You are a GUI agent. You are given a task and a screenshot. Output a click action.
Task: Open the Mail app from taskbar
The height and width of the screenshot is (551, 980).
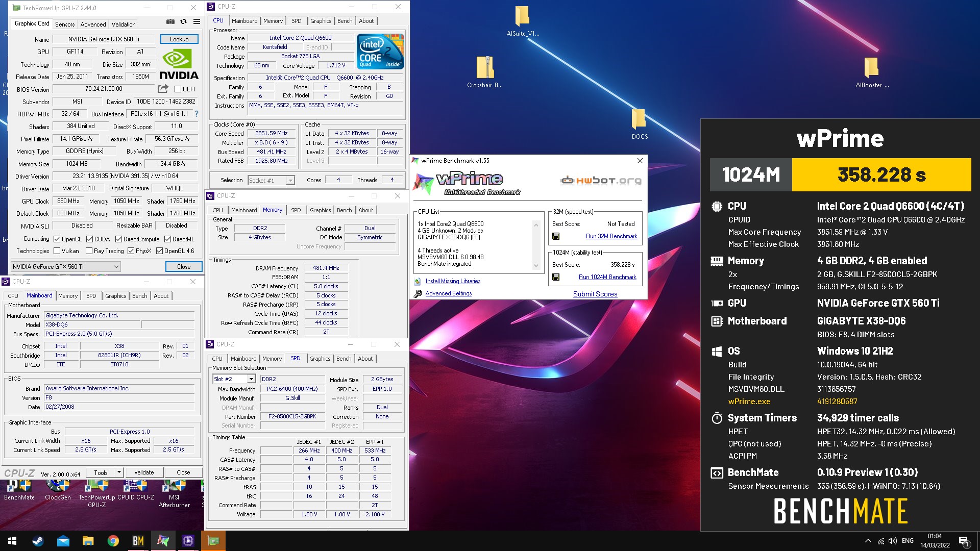(x=63, y=541)
